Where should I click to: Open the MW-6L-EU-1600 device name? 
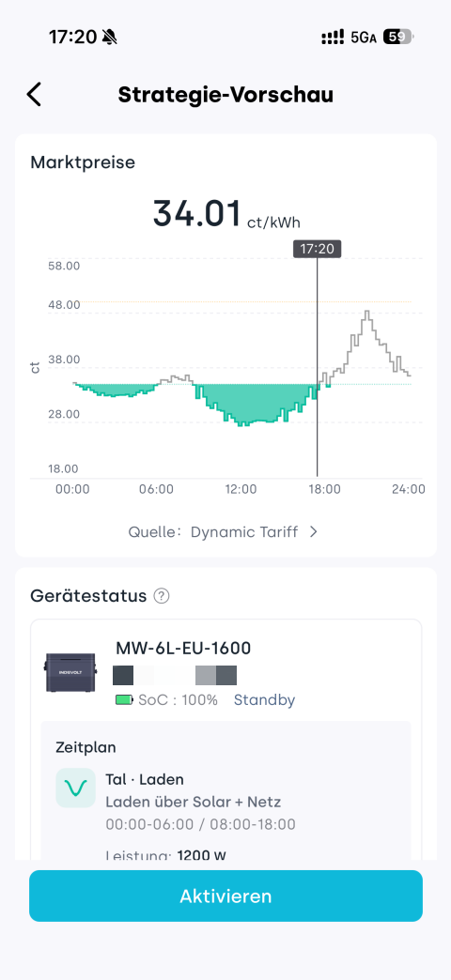pos(183,648)
